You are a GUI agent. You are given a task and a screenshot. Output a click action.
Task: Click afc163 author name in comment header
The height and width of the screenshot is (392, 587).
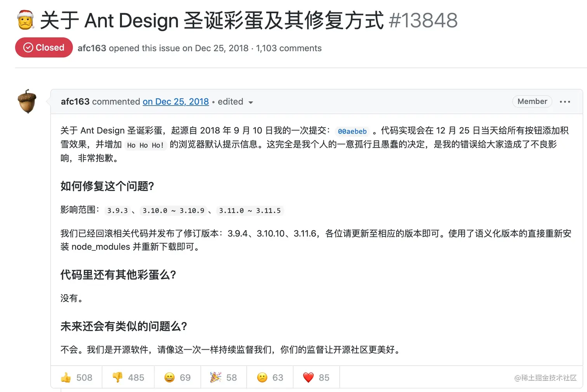coord(75,102)
